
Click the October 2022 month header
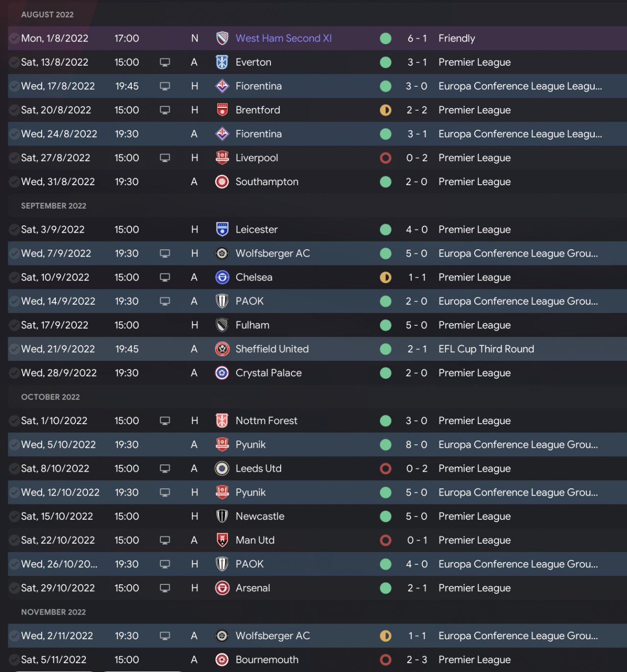(x=50, y=397)
